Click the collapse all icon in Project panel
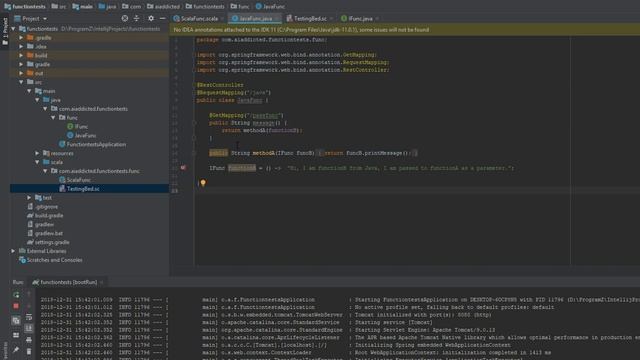Image resolution: width=640 pixels, height=360 pixels. tap(137, 18)
